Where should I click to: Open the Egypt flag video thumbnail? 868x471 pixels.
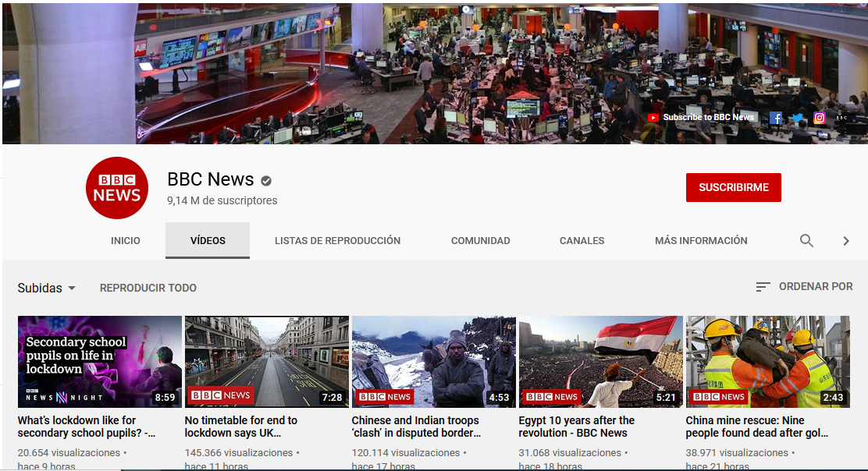tap(600, 362)
